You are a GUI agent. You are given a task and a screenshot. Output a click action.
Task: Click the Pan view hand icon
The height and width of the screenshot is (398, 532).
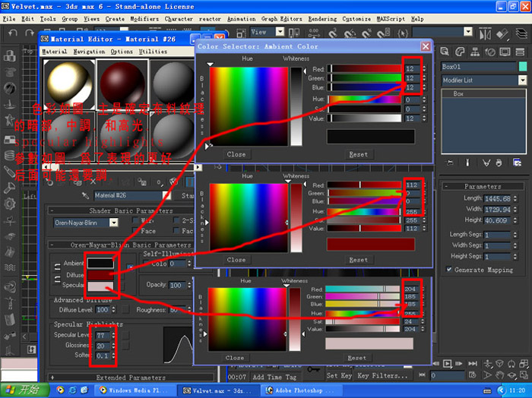click(499, 375)
